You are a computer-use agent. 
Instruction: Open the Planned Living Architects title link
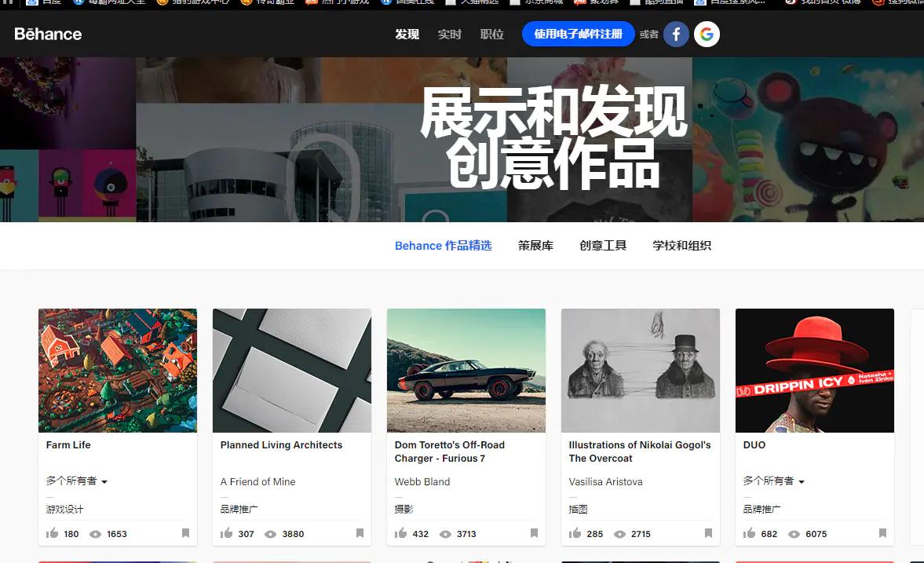(x=281, y=445)
